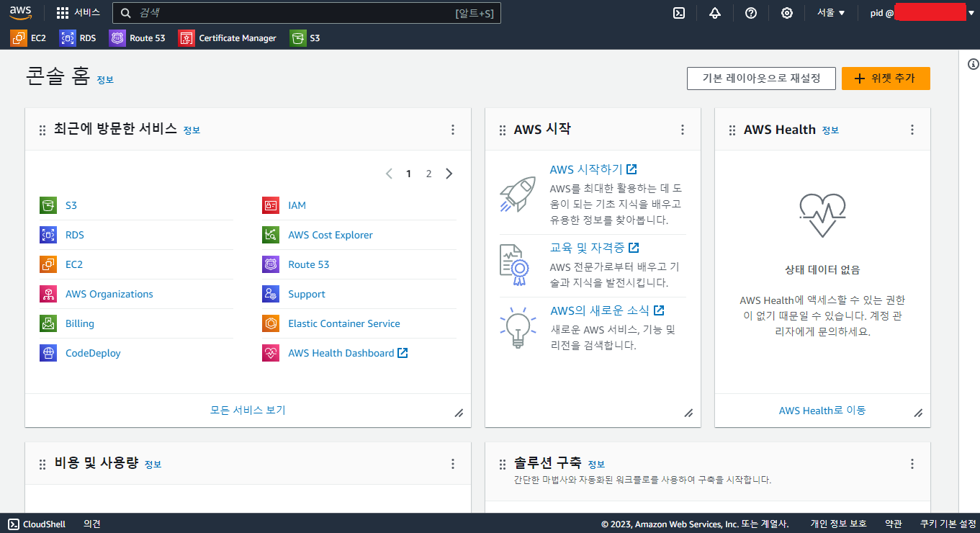Image resolution: width=980 pixels, height=533 pixels.
Task: Select page 2 of recent services
Action: click(x=428, y=174)
